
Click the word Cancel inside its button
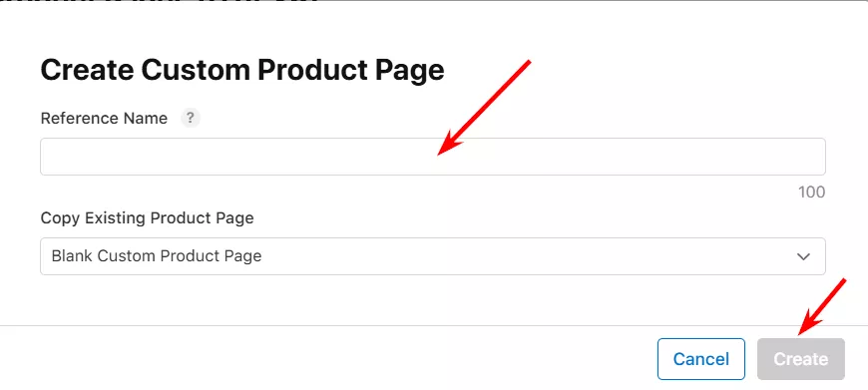[700, 359]
